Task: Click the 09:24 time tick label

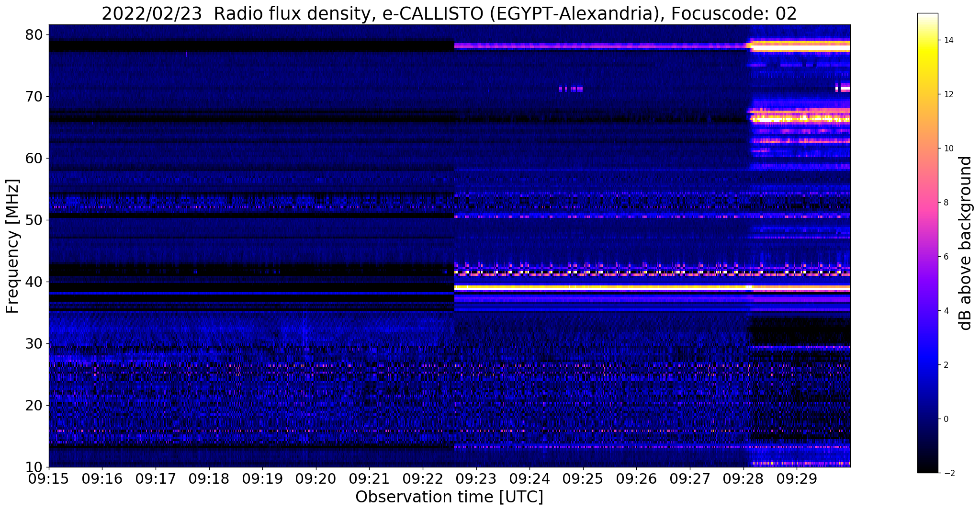Action: (x=529, y=478)
